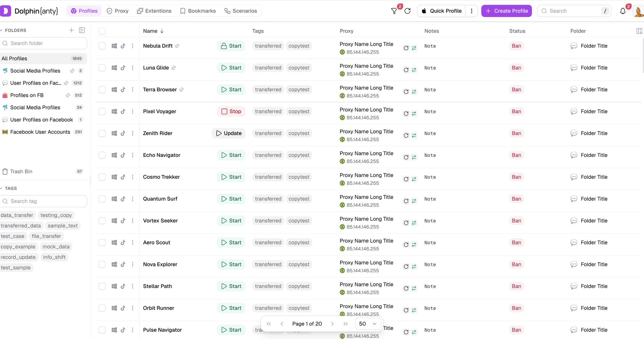Viewport: 644px width, 339px height.
Task: Click TikTok icon in Pixel Voyager row
Action: 123,111
